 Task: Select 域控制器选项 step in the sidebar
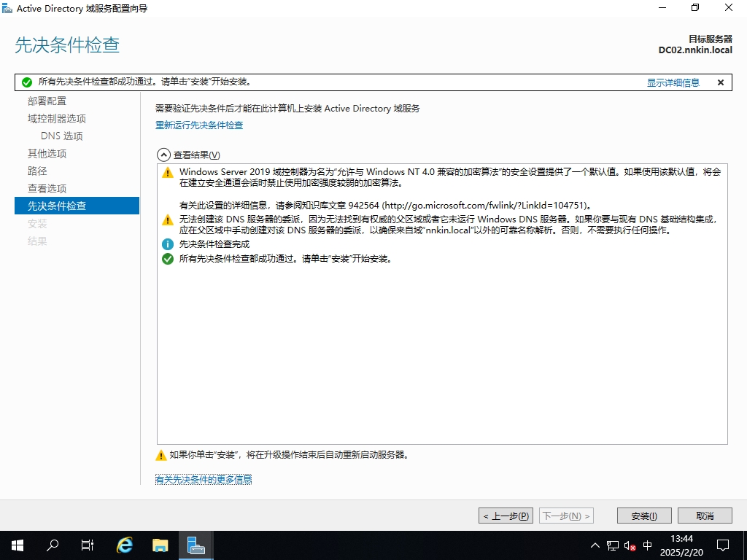click(57, 118)
